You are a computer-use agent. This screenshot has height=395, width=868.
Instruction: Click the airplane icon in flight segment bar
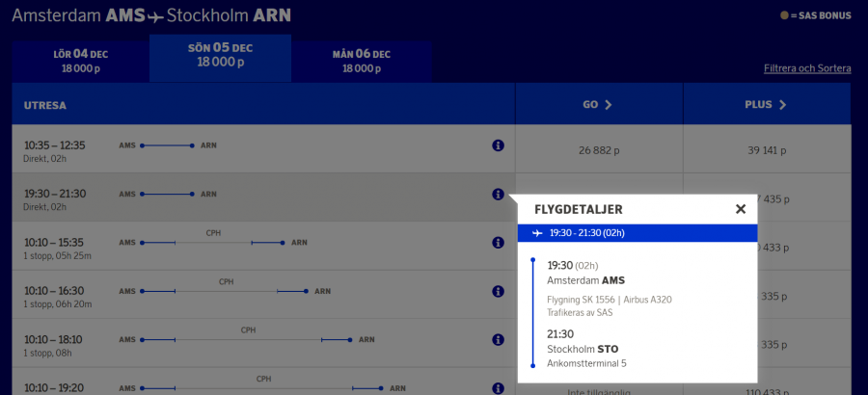click(x=537, y=233)
